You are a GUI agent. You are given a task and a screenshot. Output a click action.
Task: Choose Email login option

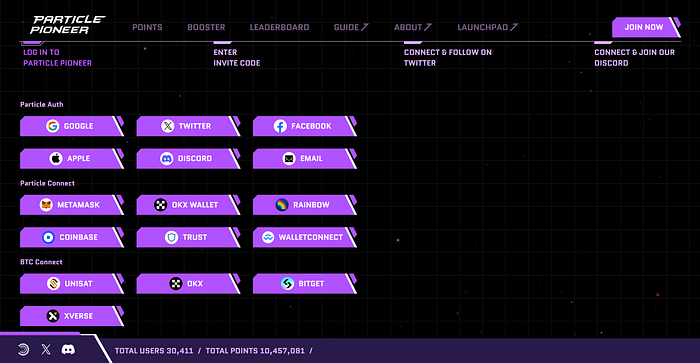[304, 159]
